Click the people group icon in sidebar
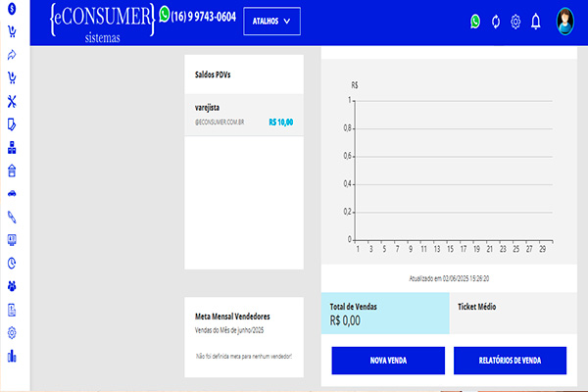Screen dimensions: 588x392 tap(12, 286)
